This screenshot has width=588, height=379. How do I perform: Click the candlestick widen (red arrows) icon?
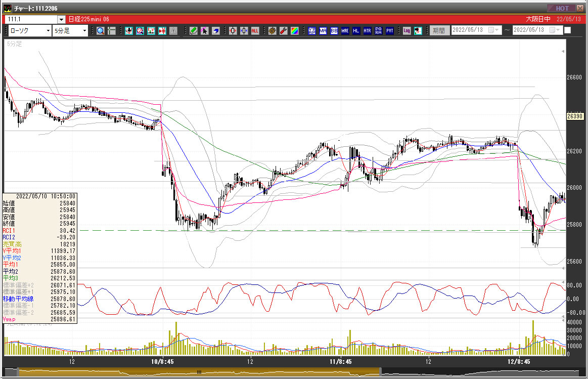(x=233, y=31)
